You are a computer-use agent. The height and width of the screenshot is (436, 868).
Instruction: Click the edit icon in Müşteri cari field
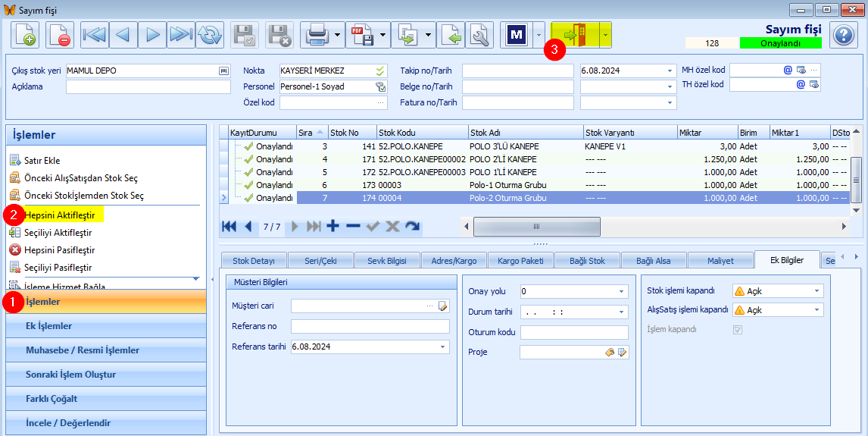tap(443, 306)
